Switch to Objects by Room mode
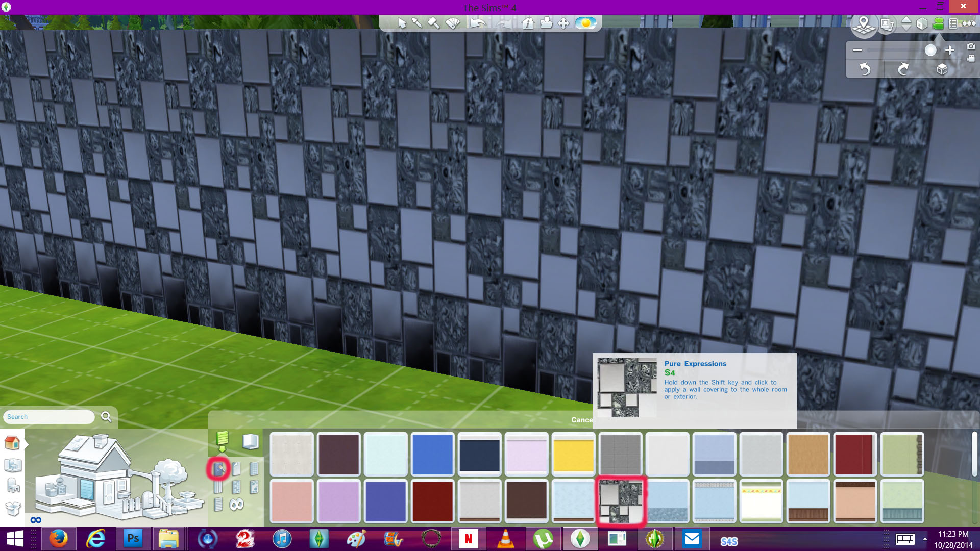Viewport: 980px width, 551px height. pos(12,465)
